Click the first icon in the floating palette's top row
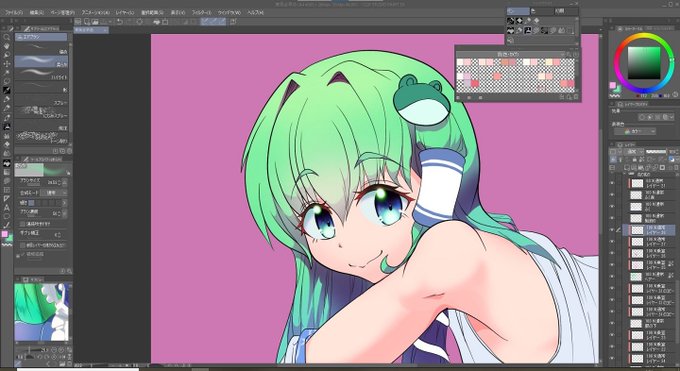Screen dimensions: 680x371 pyautogui.click(x=511, y=21)
